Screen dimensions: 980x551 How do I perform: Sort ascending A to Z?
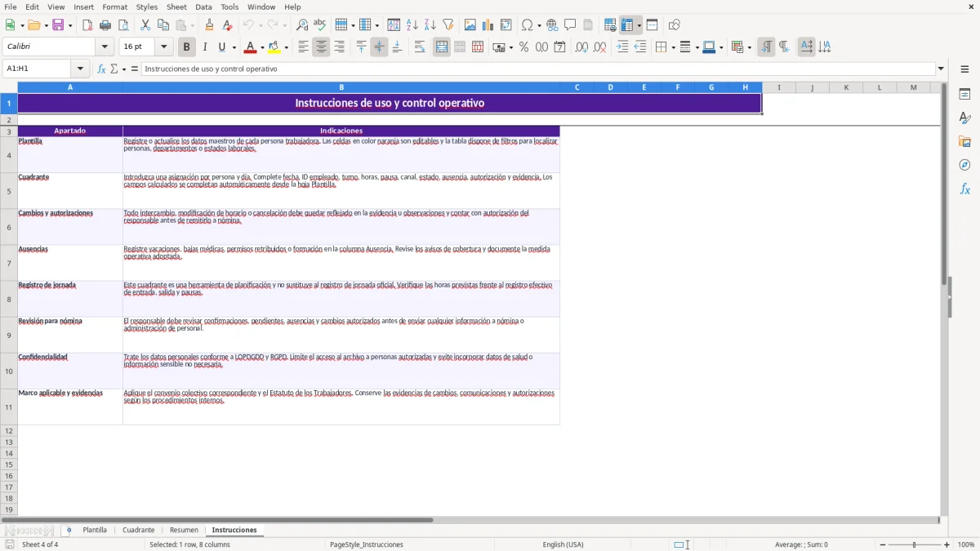(412, 25)
